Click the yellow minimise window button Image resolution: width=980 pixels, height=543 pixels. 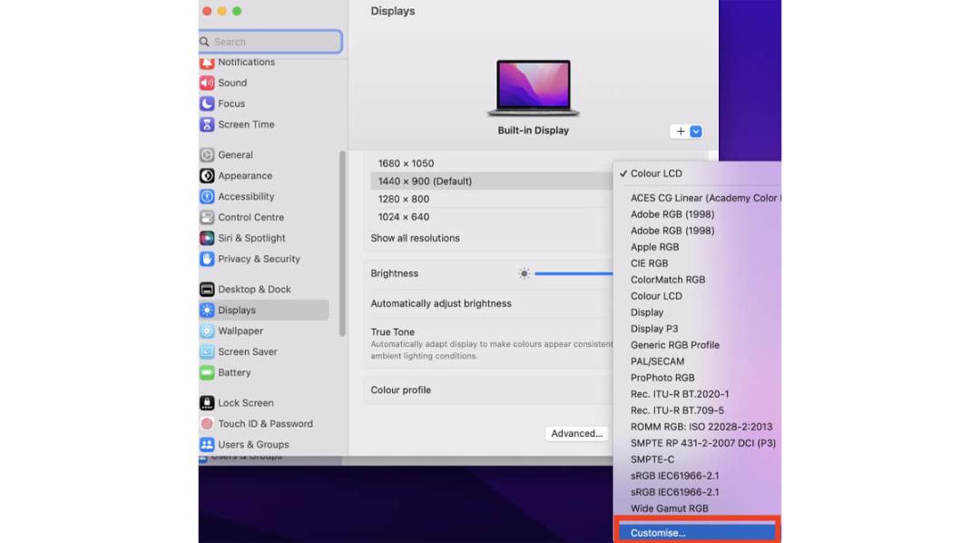coord(222,11)
